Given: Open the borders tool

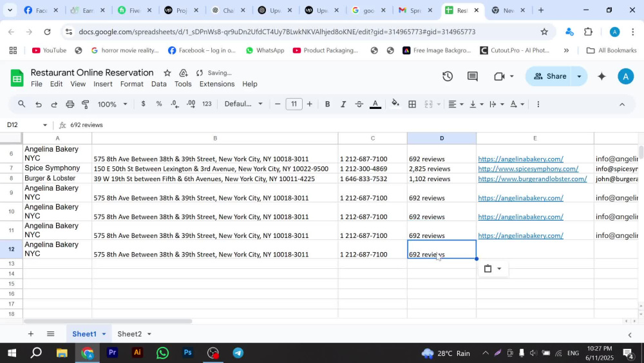Looking at the screenshot, I should point(412,104).
